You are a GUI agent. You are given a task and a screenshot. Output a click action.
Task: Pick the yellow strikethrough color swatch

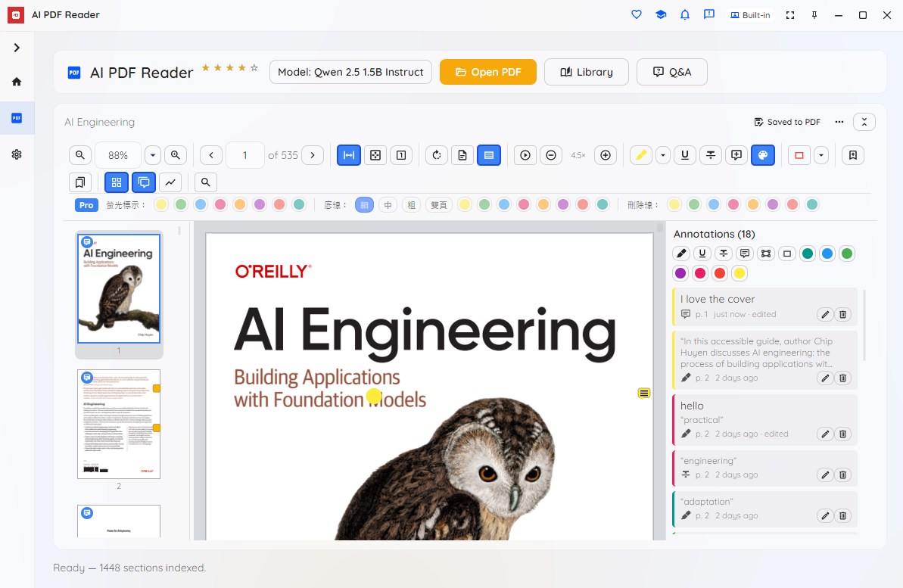point(674,204)
